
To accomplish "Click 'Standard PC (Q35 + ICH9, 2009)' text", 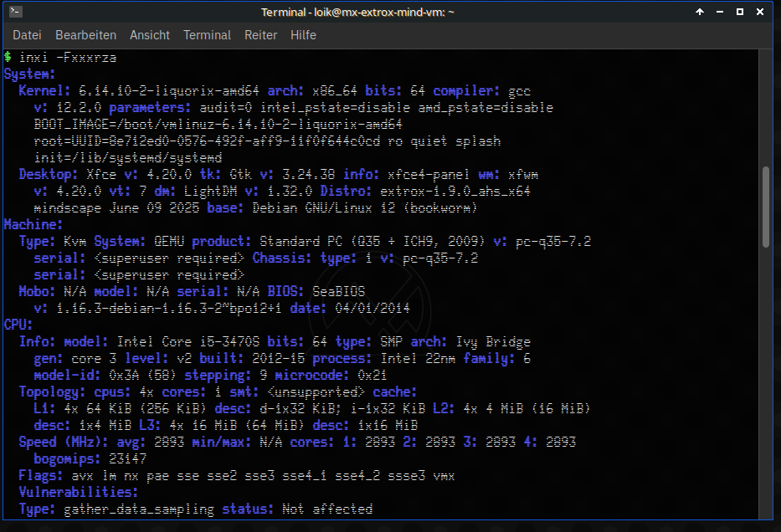I will [x=372, y=242].
